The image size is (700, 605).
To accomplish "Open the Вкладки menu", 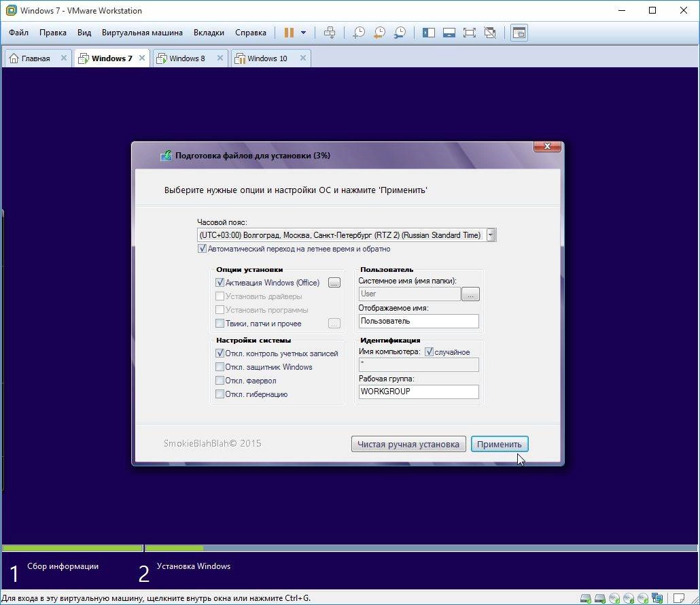I will click(x=209, y=33).
